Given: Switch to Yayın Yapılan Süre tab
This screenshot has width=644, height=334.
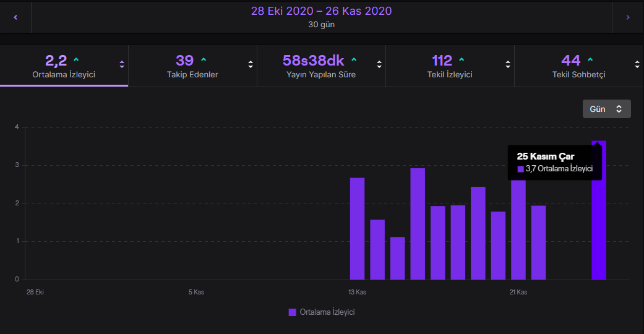Looking at the screenshot, I should click(321, 66).
